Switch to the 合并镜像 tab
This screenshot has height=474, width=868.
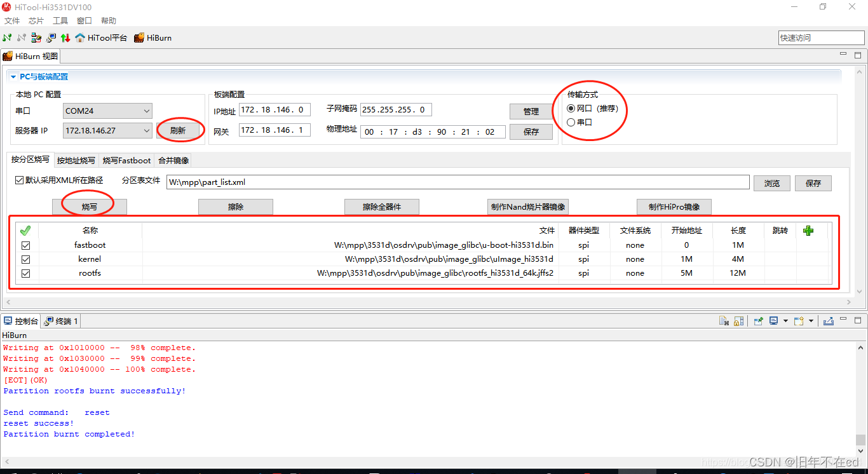coord(173,160)
